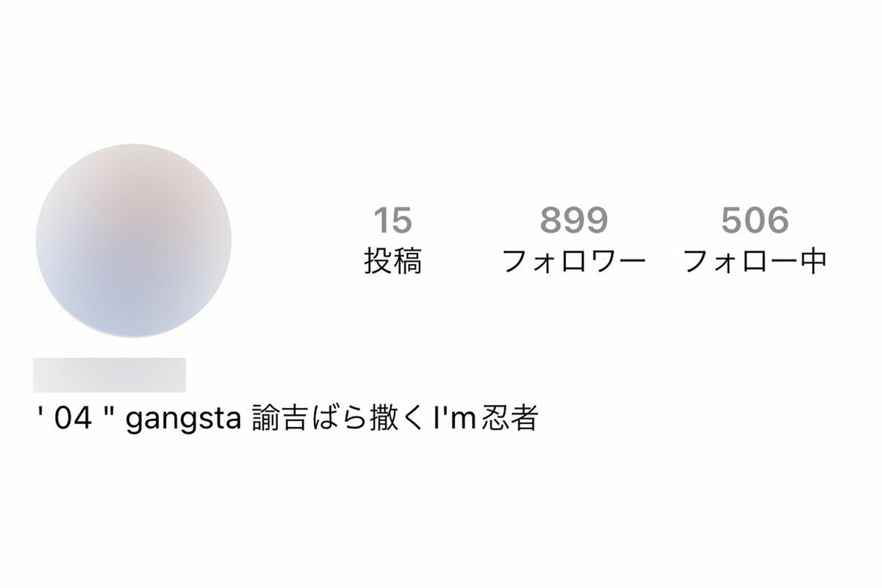Select the 投稿 label
This screenshot has width=882, height=588.
pyautogui.click(x=393, y=261)
